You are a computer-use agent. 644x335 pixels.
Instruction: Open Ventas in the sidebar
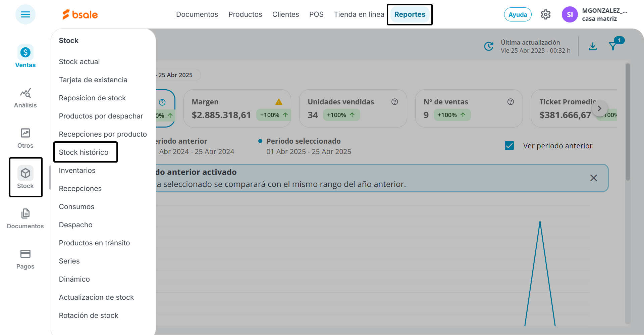[25, 56]
